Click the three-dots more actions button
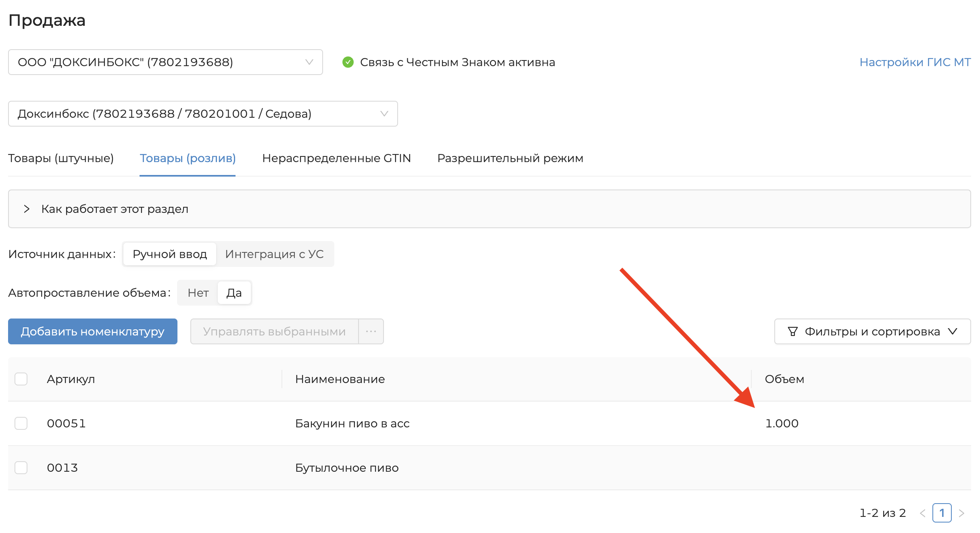Viewport: 980px width, 533px height. pos(371,331)
